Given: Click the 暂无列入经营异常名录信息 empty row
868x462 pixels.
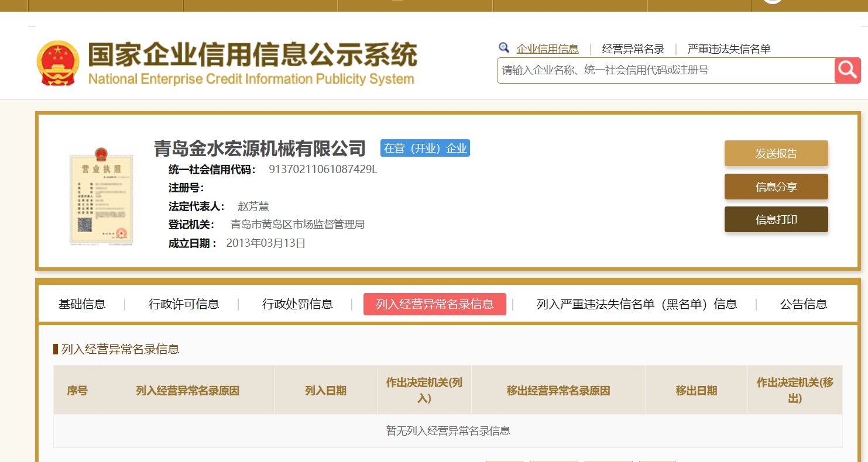Looking at the screenshot, I should pyautogui.click(x=448, y=431).
